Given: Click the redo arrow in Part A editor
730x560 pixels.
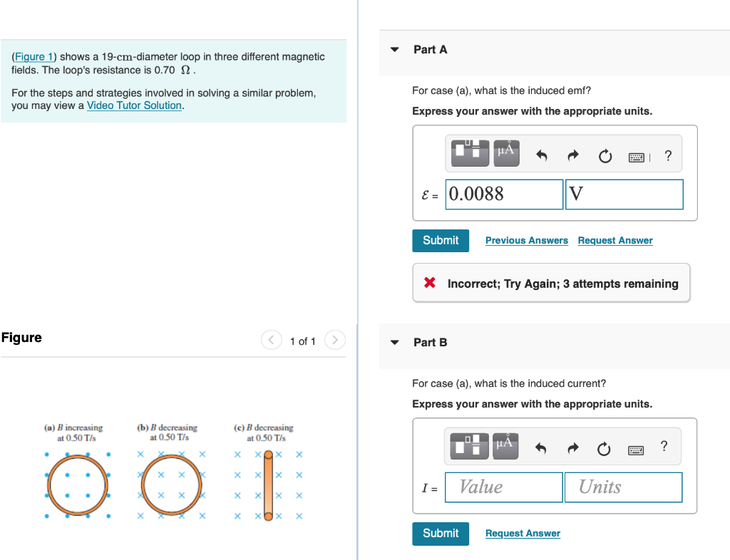Looking at the screenshot, I should point(572,155).
